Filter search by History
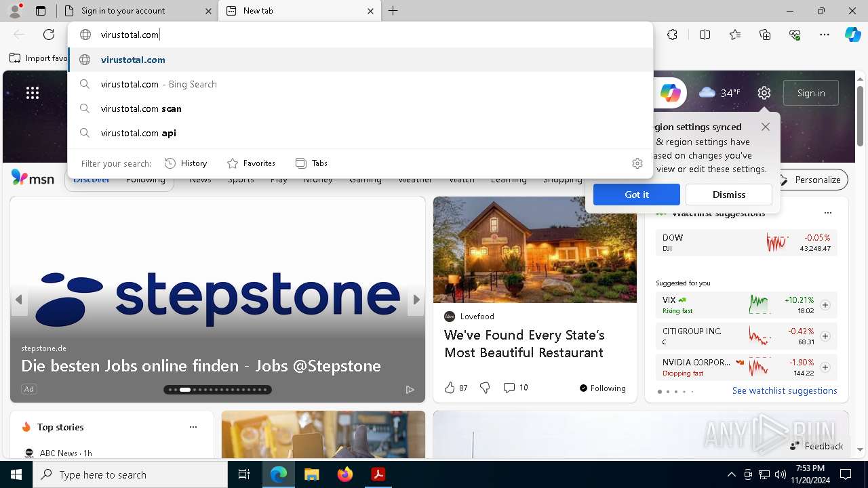This screenshot has width=868, height=488. click(186, 163)
